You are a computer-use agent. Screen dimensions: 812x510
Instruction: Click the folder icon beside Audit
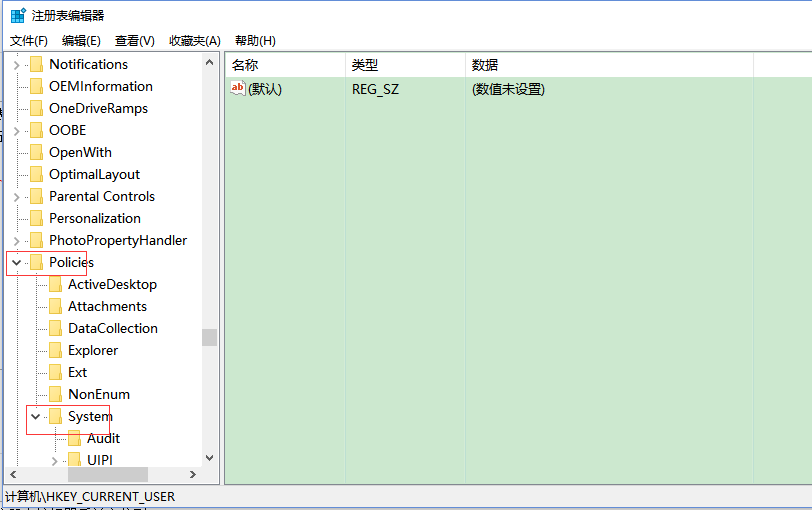click(74, 438)
